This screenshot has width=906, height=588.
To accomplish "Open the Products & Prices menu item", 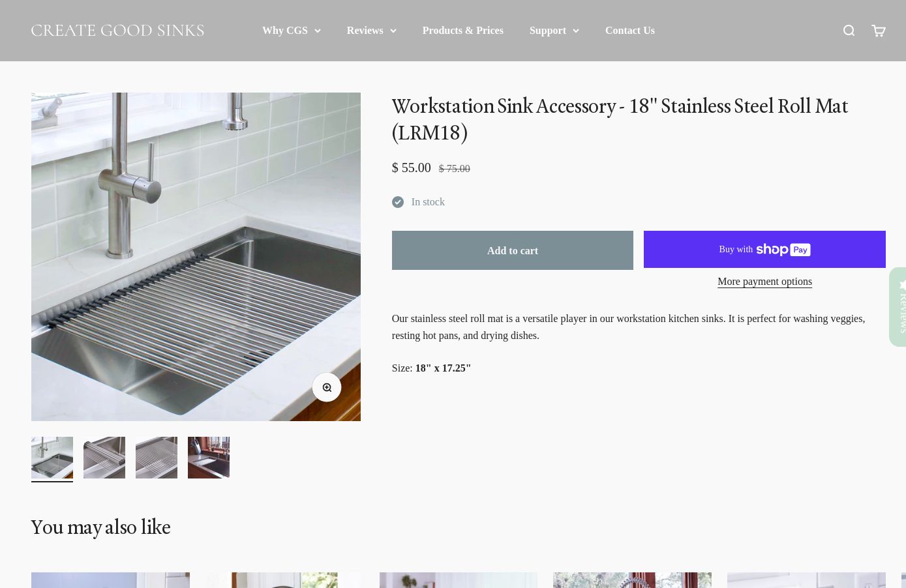I will 463,31.
